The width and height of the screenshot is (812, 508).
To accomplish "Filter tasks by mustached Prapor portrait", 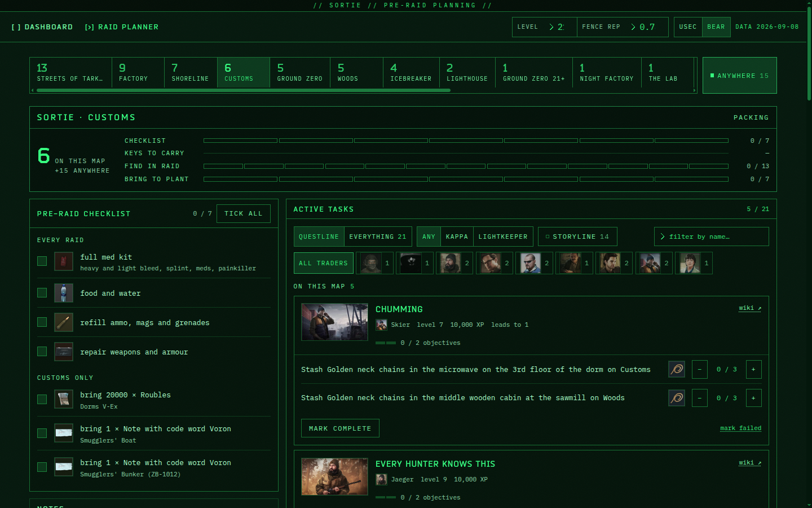I will tap(574, 263).
